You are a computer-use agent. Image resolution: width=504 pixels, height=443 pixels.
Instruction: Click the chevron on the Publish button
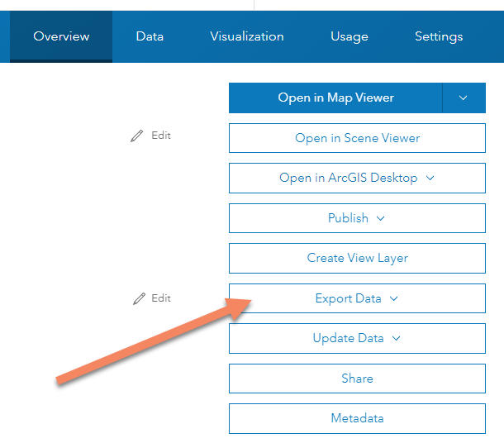point(381,218)
